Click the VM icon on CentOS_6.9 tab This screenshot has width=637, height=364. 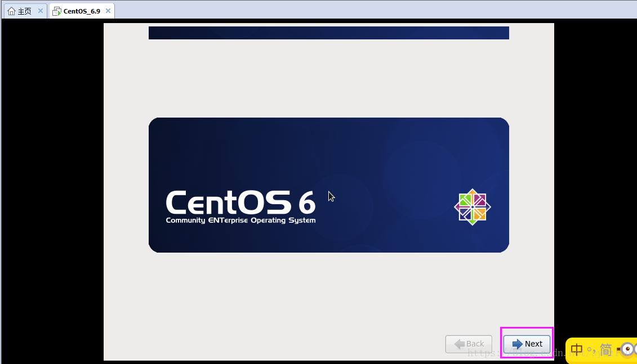(x=57, y=11)
